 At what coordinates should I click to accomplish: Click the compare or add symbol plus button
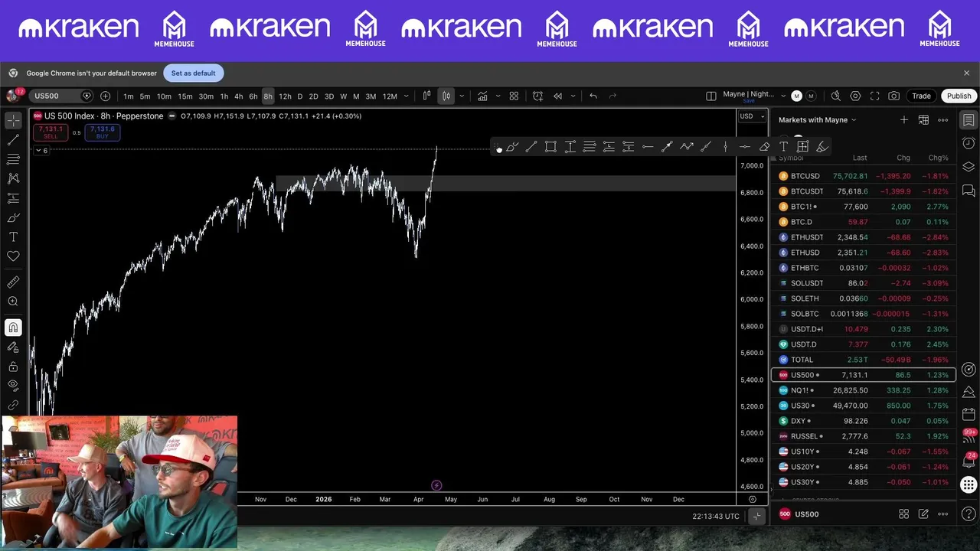(x=105, y=96)
